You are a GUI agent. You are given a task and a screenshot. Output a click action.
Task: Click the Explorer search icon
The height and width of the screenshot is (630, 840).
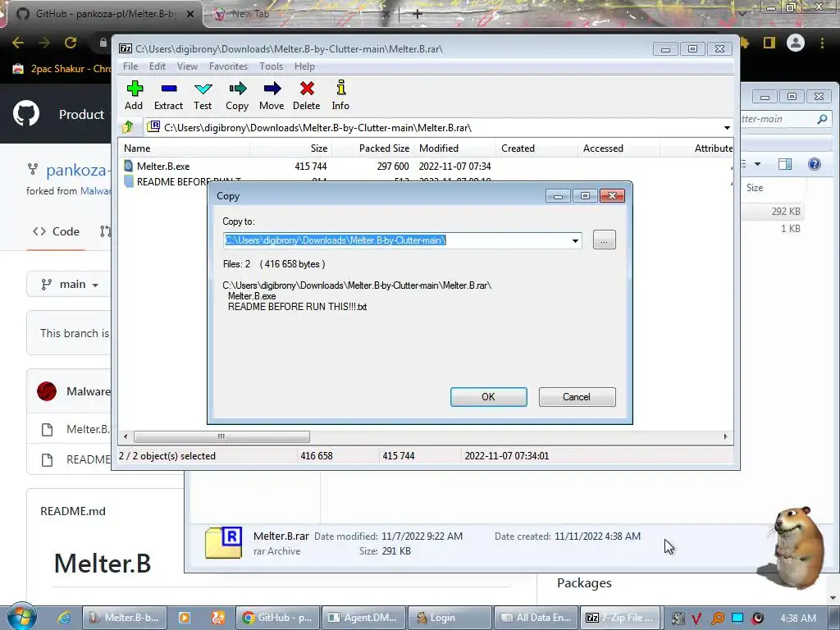click(x=822, y=119)
